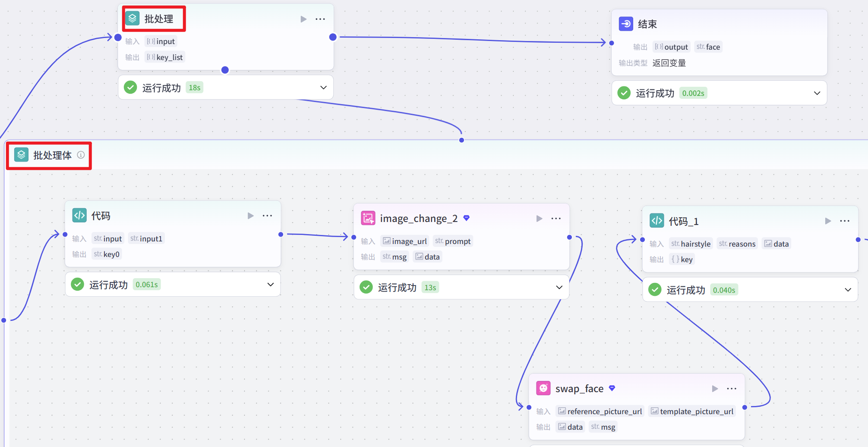Open swap_face more options menu
Viewport: 868px width, 447px height.
click(x=732, y=389)
